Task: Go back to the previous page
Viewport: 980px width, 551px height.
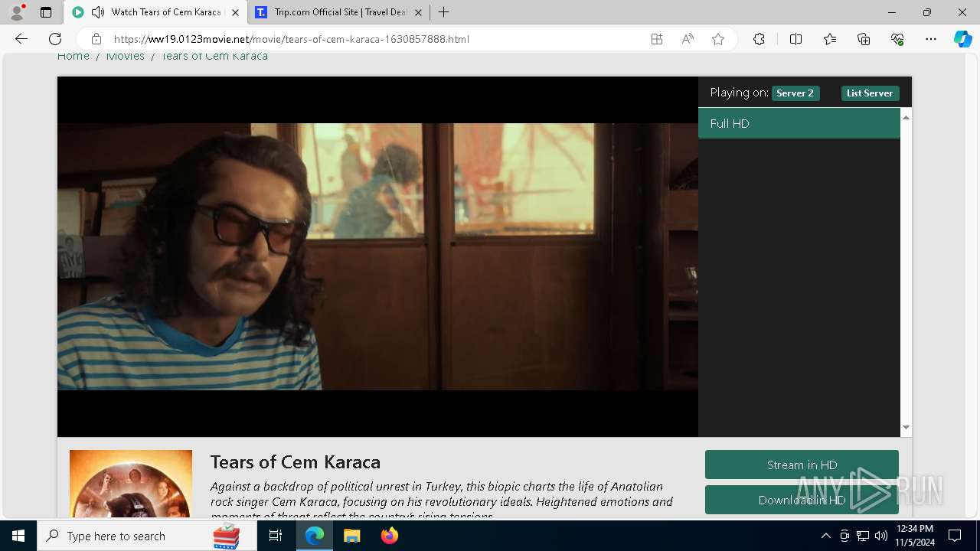Action: coord(21,39)
